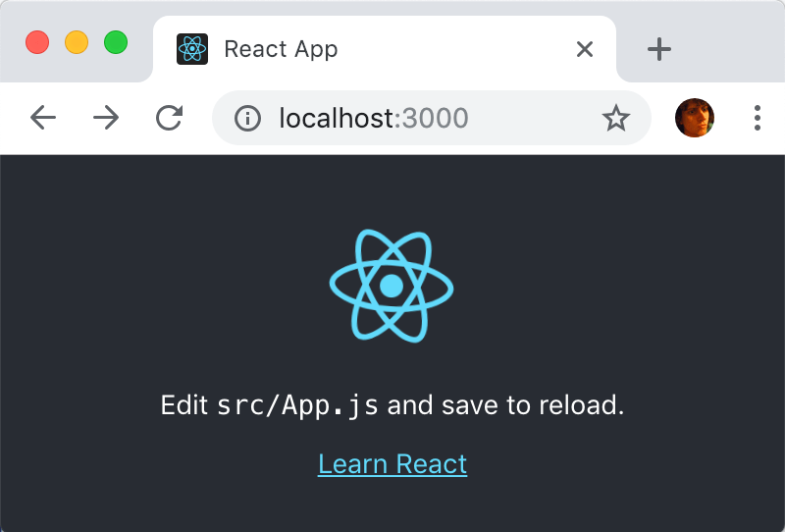
Task: Open a new tab with the plus button
Action: click(x=658, y=49)
